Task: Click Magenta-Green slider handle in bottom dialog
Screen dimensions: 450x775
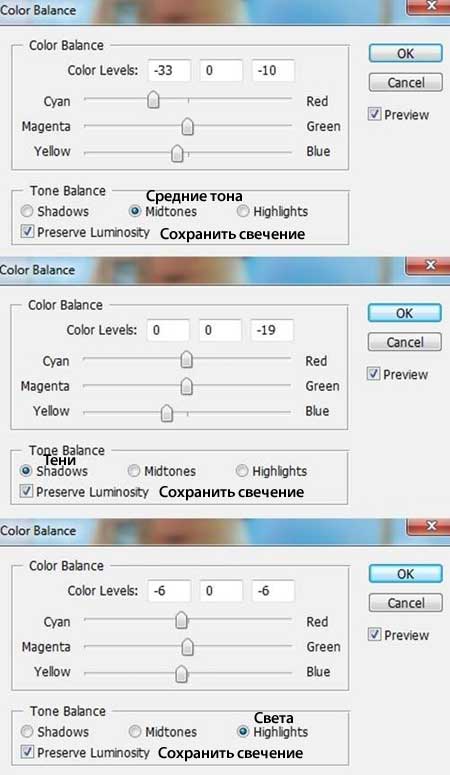Action: 187,646
